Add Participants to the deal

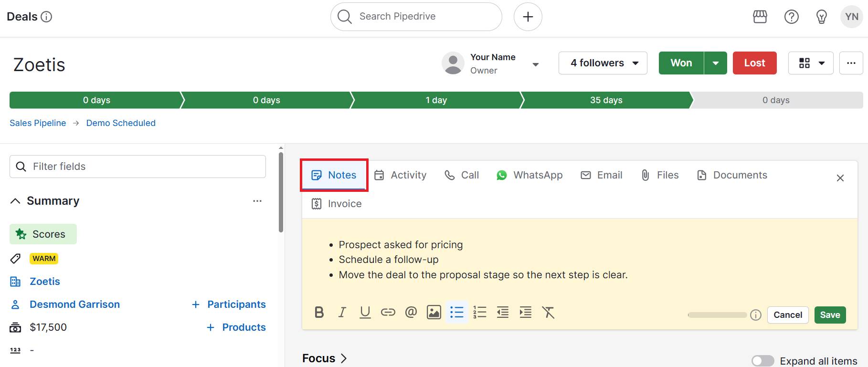[x=229, y=304]
